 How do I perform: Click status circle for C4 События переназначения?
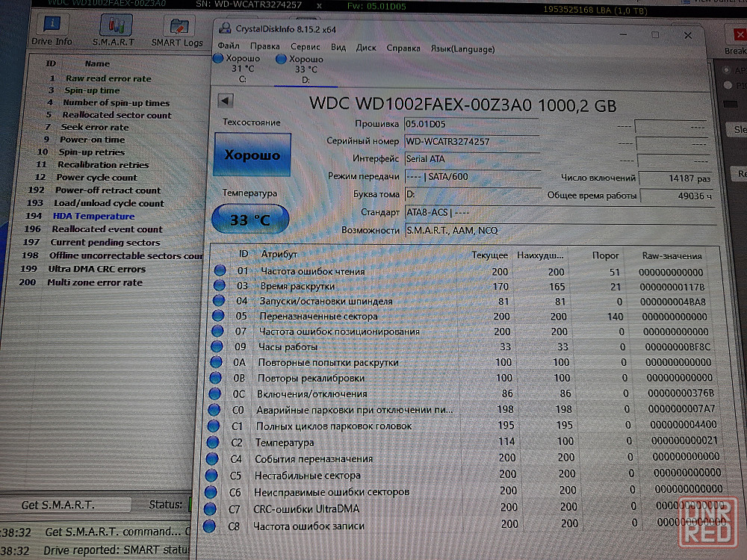(211, 458)
